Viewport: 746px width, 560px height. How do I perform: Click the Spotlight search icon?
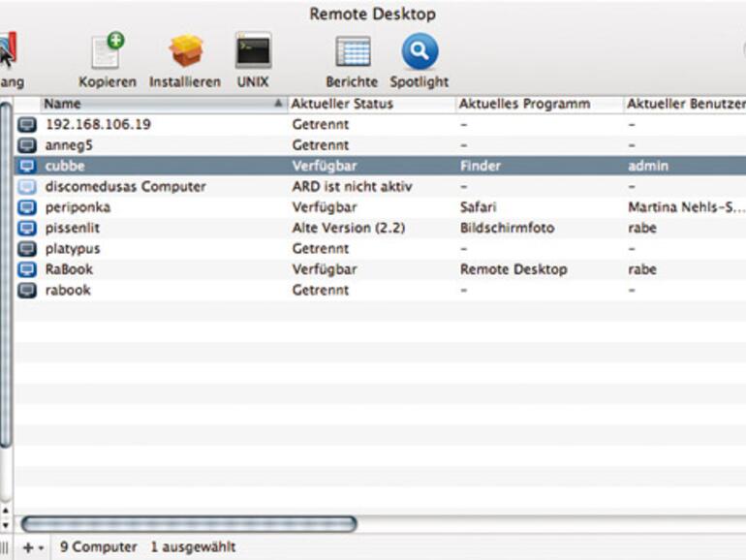pyautogui.click(x=420, y=51)
